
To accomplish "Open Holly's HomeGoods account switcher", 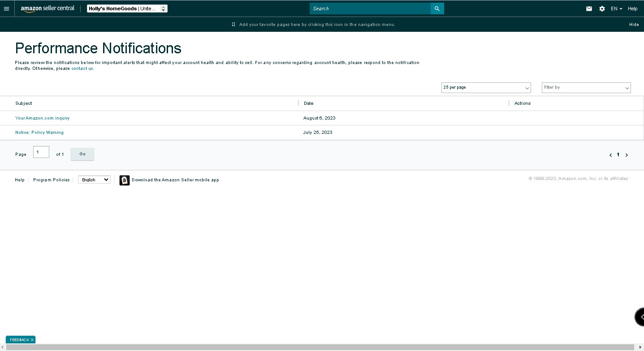I will coord(127,9).
